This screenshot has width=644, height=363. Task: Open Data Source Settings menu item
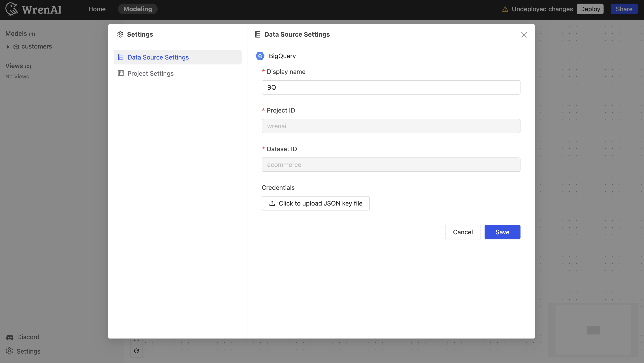(x=177, y=57)
